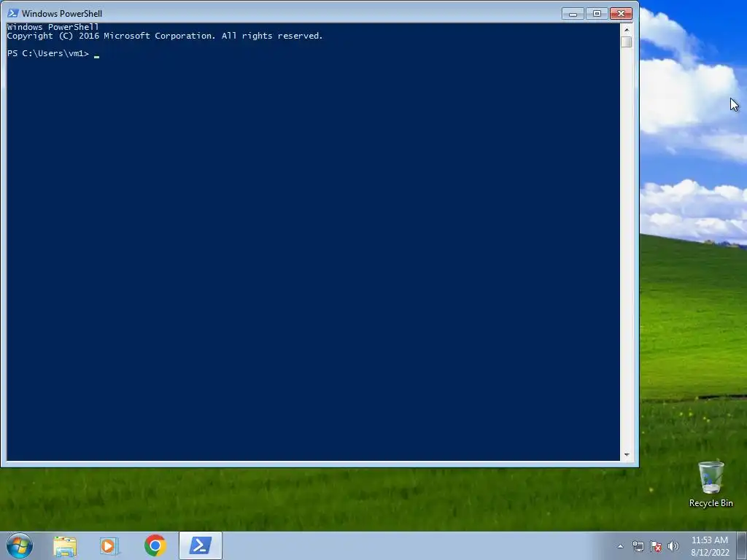The width and height of the screenshot is (747, 560).
Task: Show hidden system tray icons
Action: (x=620, y=546)
